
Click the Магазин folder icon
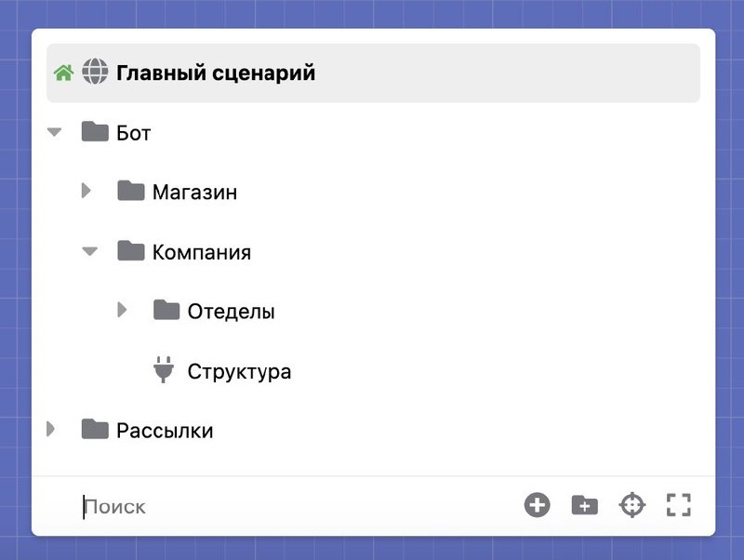click(x=131, y=191)
